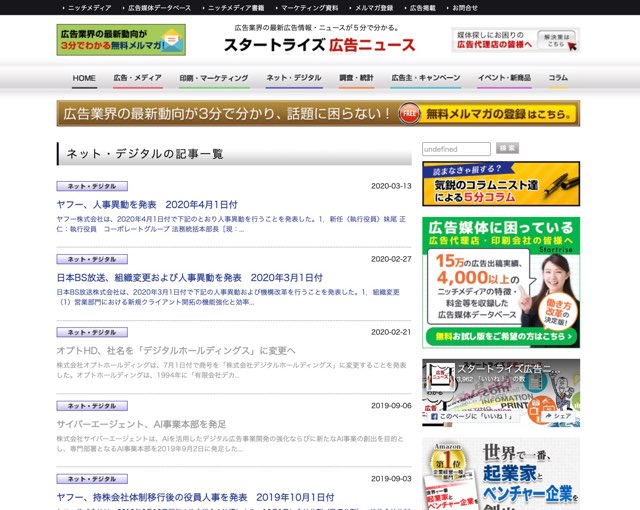Click category tag above オプトHD article
This screenshot has width=640, height=510.
point(92,332)
